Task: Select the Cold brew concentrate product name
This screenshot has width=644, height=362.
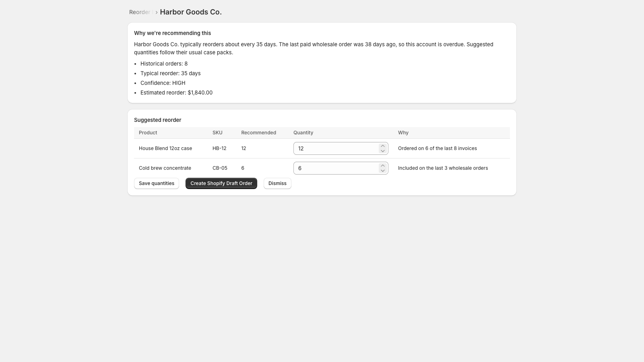Action: point(165,168)
